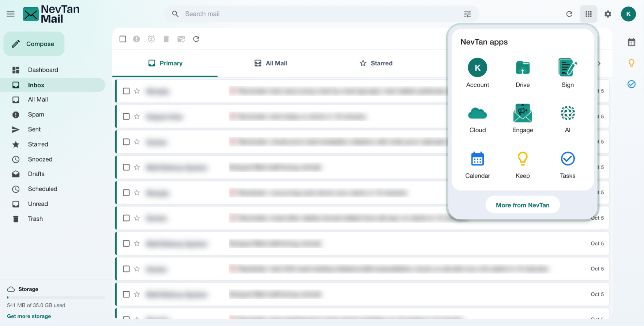Open the Calendar icon in the right side strip
The image size is (644, 326).
click(632, 42)
